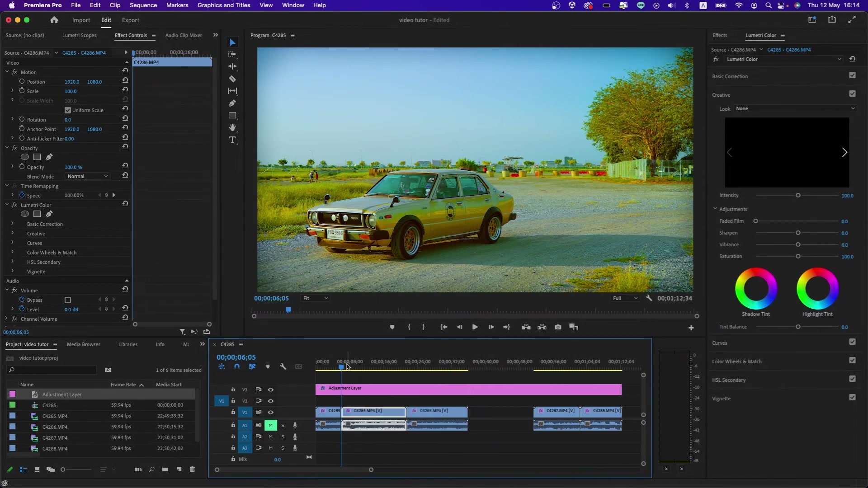Open the Program monitor button editor plus
This screenshot has width=868, height=488.
click(691, 328)
